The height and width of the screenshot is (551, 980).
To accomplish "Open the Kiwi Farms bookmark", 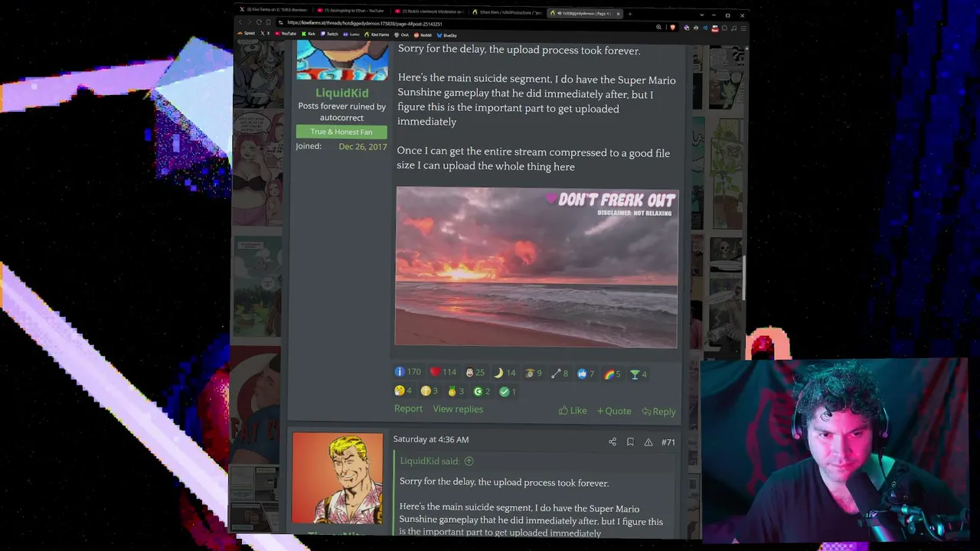I will pyautogui.click(x=377, y=34).
